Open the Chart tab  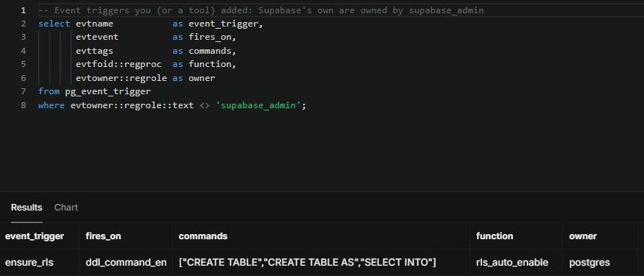tap(66, 208)
